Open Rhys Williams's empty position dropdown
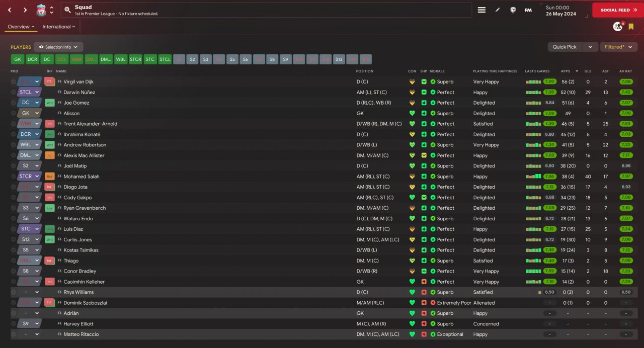 (30, 292)
